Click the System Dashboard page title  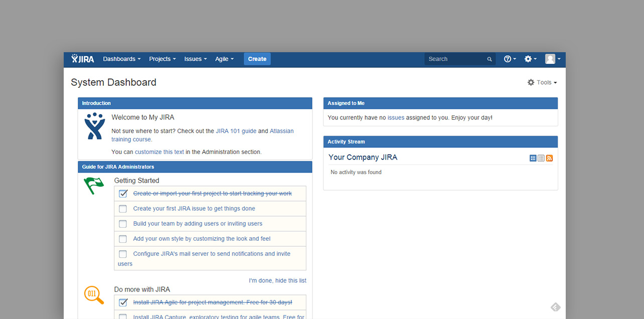pos(114,82)
